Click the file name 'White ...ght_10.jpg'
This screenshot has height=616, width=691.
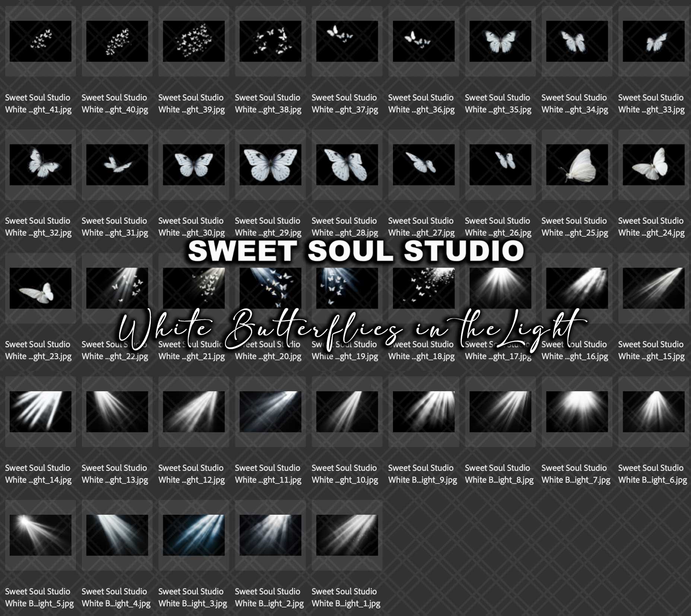point(345,480)
